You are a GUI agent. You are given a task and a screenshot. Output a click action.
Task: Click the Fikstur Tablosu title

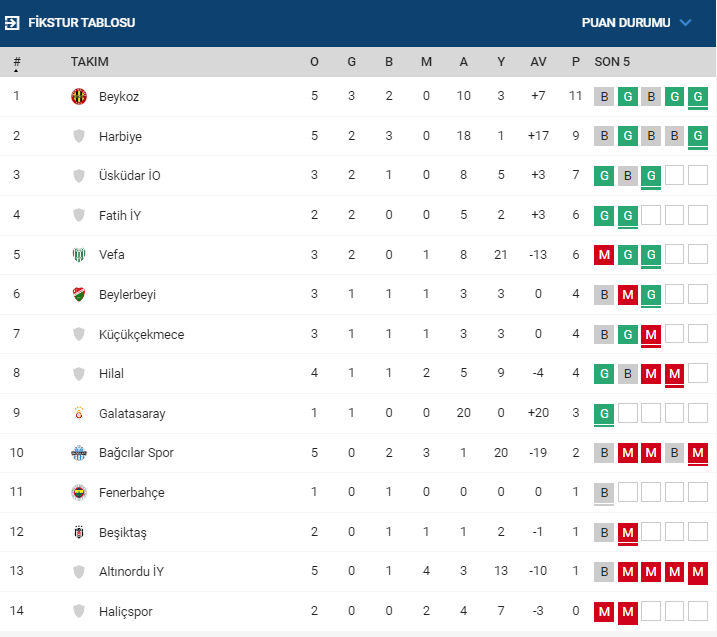pos(82,22)
